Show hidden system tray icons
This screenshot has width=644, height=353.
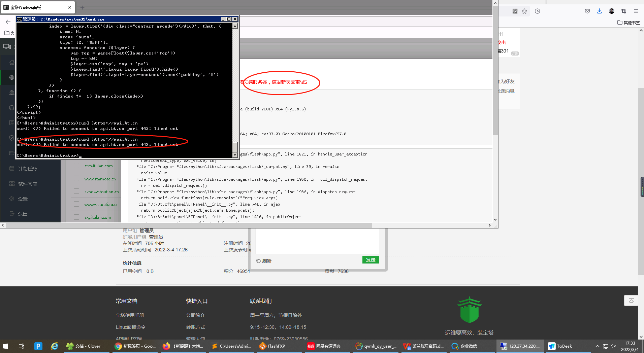pyautogui.click(x=597, y=346)
